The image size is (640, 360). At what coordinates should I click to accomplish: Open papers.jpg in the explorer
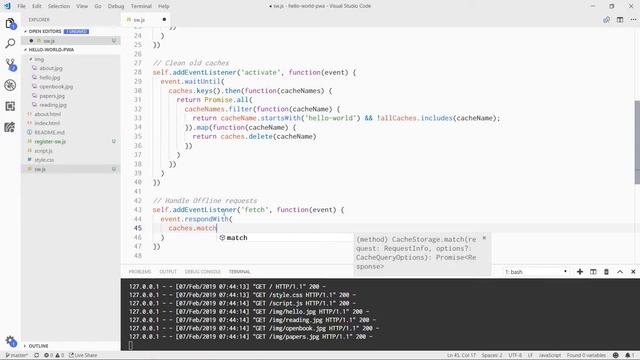(x=52, y=96)
